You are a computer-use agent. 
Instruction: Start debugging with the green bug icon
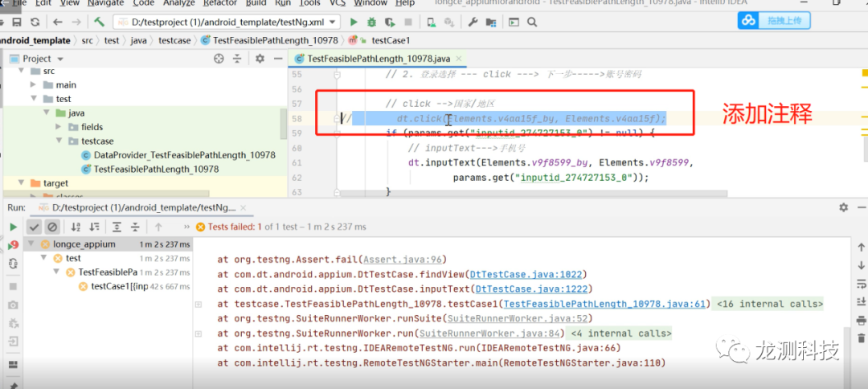click(371, 23)
